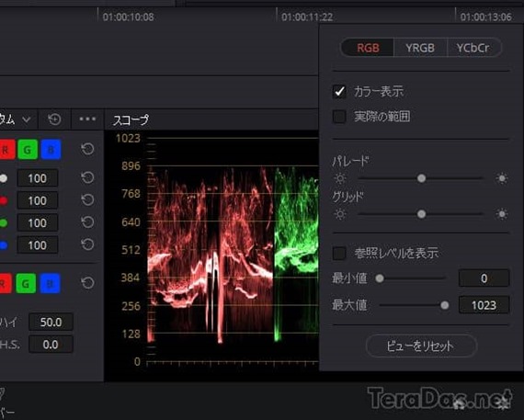Screen dimensions: 524x420
Task: Select the lower blue B channel button
Action: tap(51, 283)
